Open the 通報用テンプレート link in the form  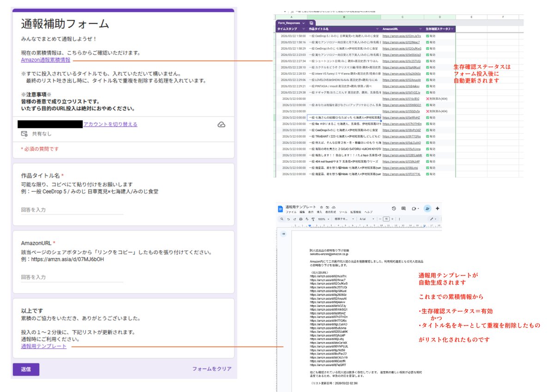[x=43, y=346]
